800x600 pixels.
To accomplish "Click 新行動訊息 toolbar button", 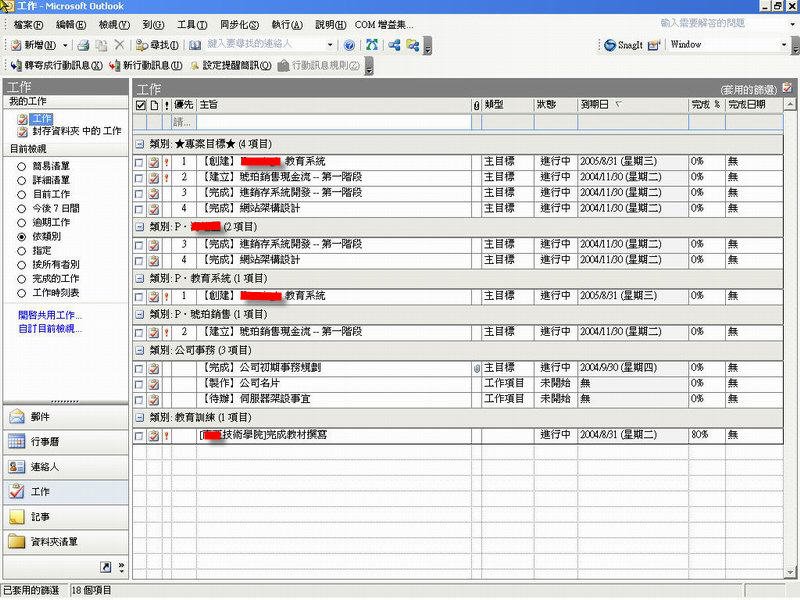I will [x=145, y=65].
